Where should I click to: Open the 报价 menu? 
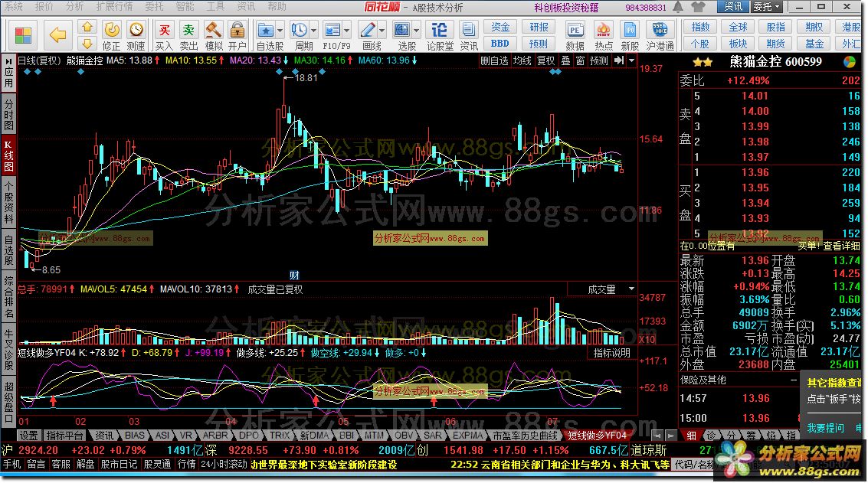[44, 6]
